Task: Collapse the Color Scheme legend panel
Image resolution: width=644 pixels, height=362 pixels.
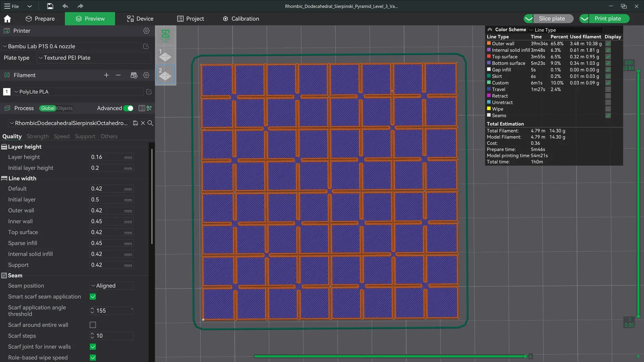Action: point(490,29)
